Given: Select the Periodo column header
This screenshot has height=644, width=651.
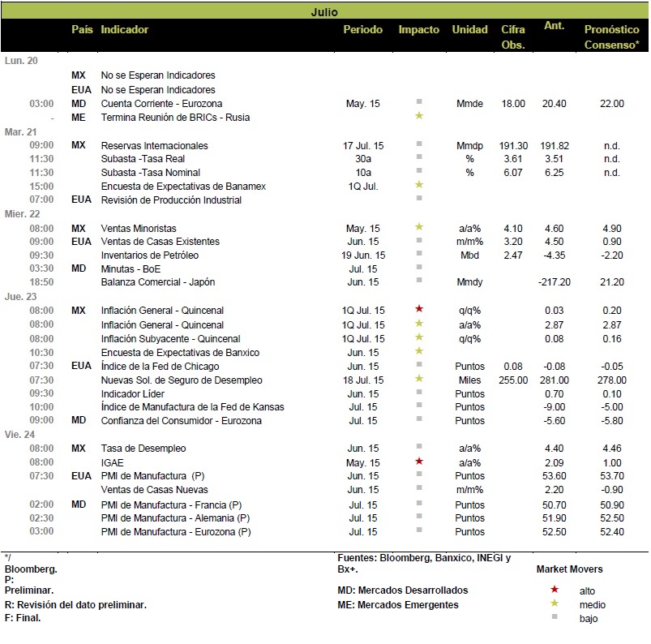Looking at the screenshot, I should [x=363, y=29].
